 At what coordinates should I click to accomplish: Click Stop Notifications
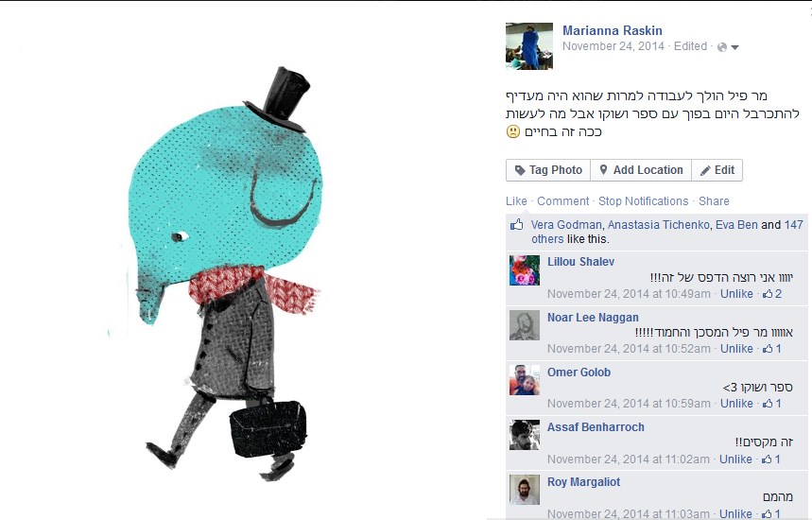pyautogui.click(x=643, y=201)
